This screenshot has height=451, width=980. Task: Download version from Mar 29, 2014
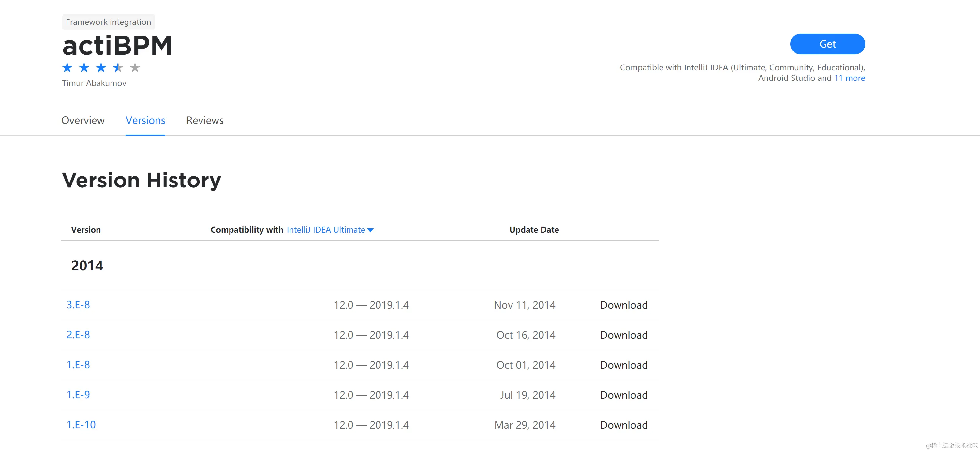pos(624,425)
